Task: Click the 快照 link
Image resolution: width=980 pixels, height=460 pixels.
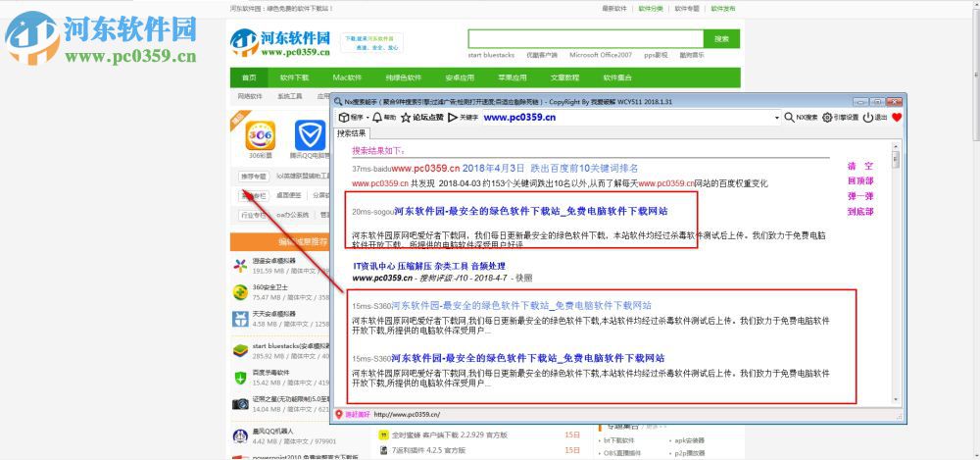Action: [525, 278]
